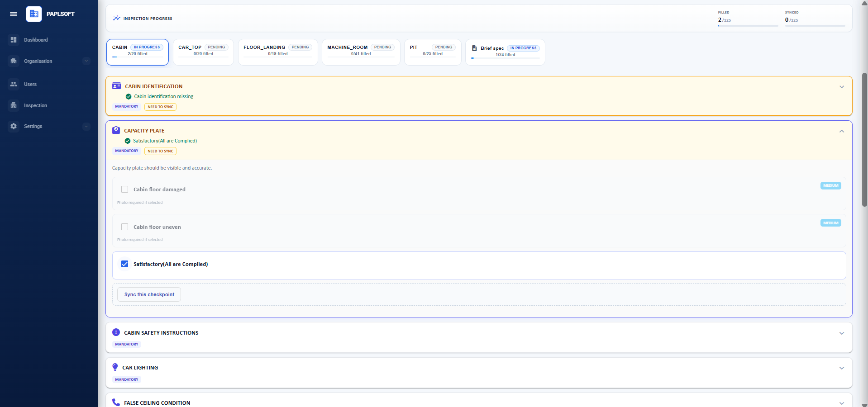Select the CABIN tab

138,52
